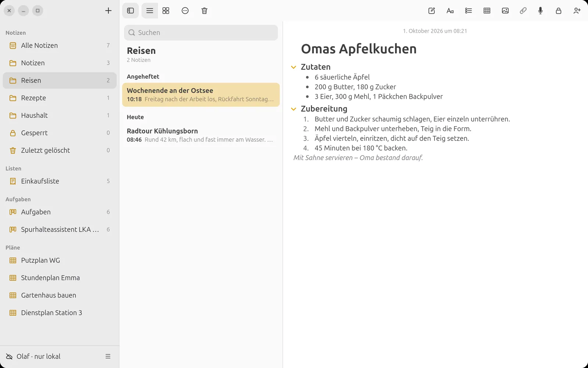Switch to list view

tap(150, 11)
